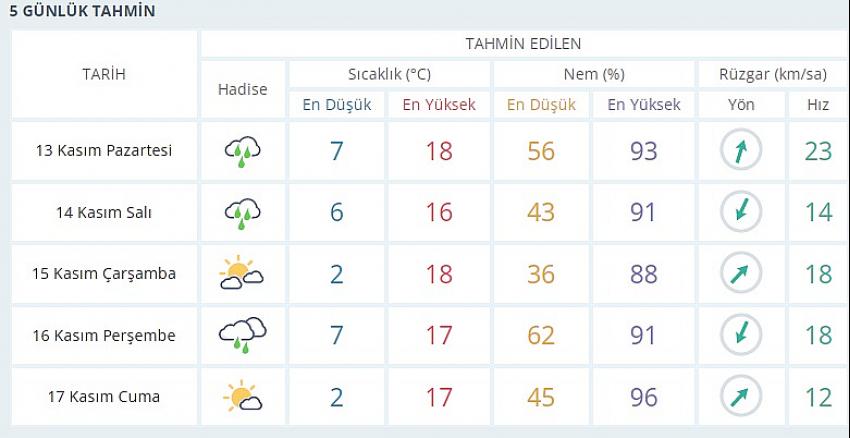Select the sunny cloud icon for 17 Kasım Cuma
The height and width of the screenshot is (438, 850).
(242, 396)
